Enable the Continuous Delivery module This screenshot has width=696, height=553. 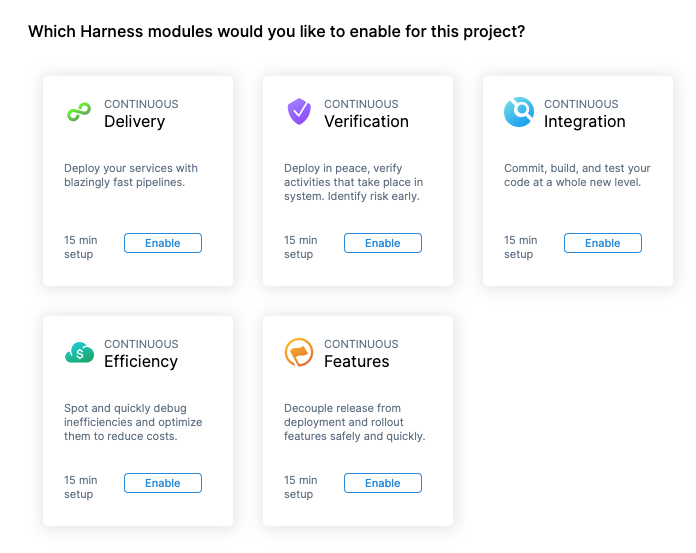click(x=163, y=243)
